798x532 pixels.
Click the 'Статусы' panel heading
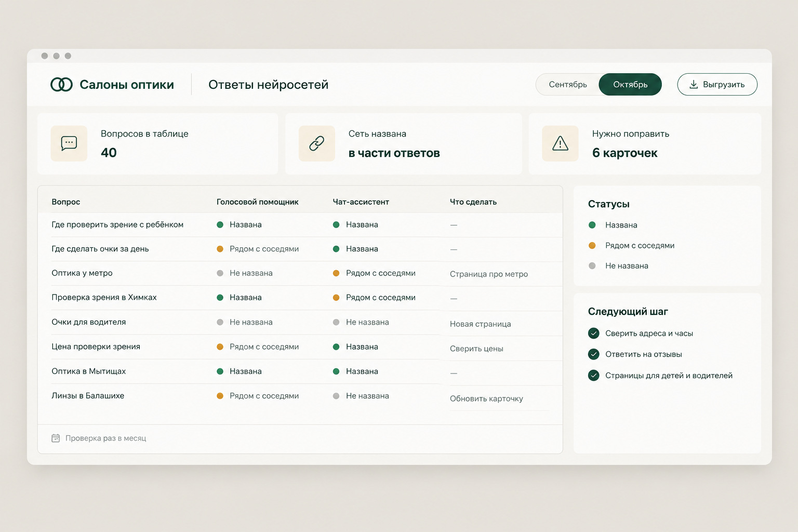point(609,204)
